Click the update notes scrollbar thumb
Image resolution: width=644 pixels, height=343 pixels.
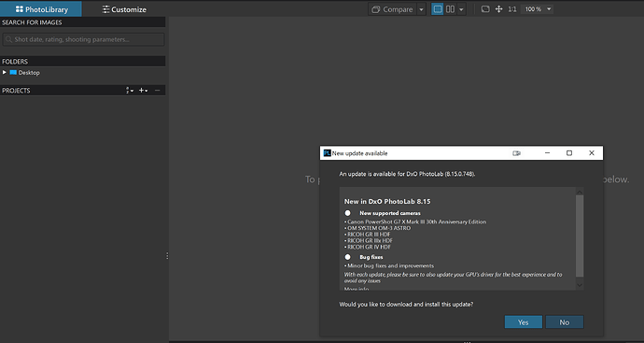(580, 236)
